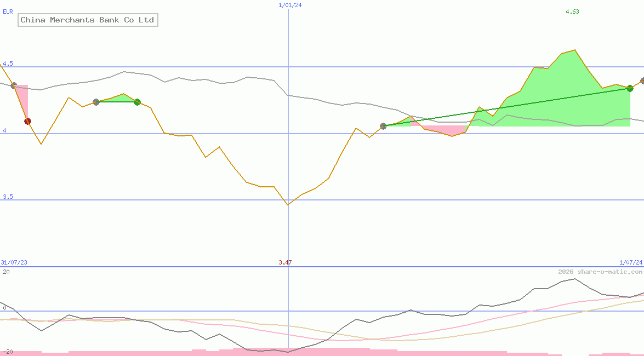Click the 3.5 price axis label
The image size is (644, 356).
pyautogui.click(x=8, y=197)
